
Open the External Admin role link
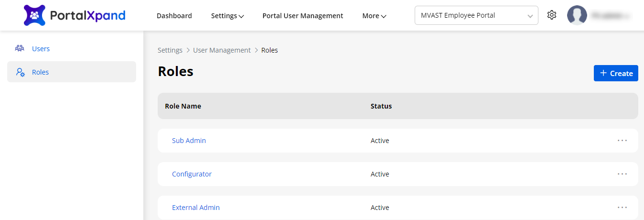pos(196,208)
